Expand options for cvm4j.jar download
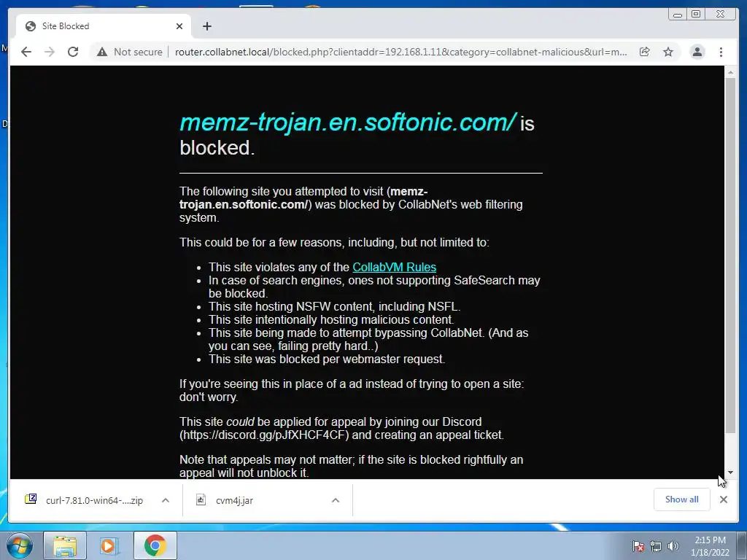 click(336, 500)
